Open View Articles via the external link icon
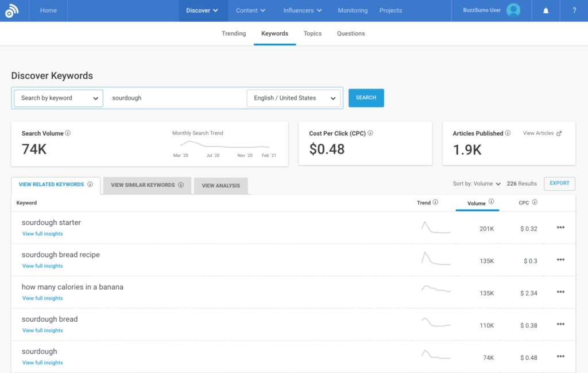This screenshot has height=373, width=588. click(560, 133)
